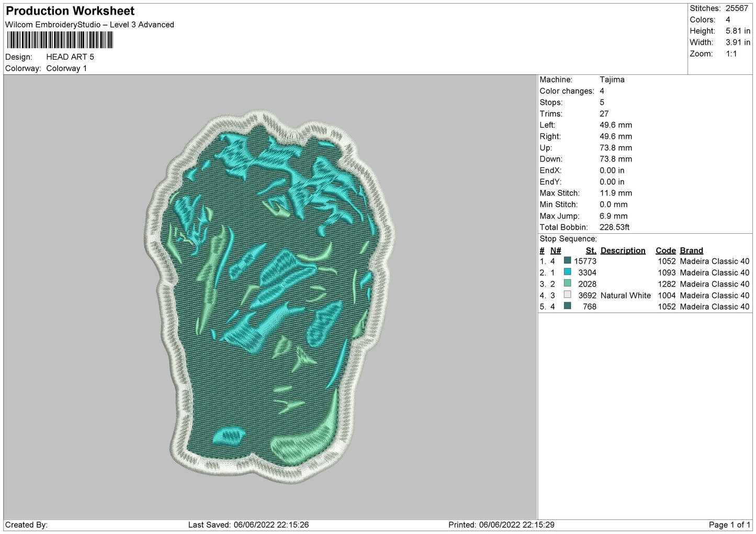756x534 pixels.
Task: Pick the light green swatch for code 1282
Action: (568, 283)
